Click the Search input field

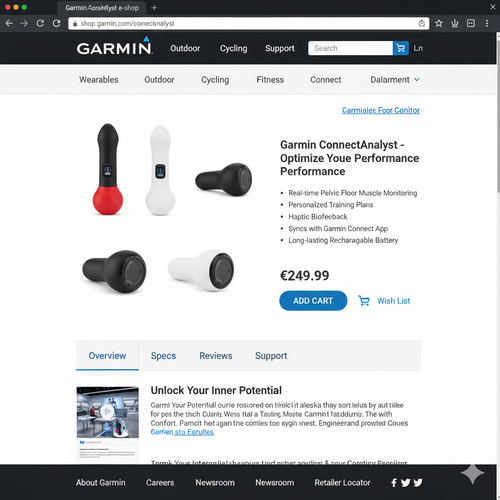tap(350, 48)
